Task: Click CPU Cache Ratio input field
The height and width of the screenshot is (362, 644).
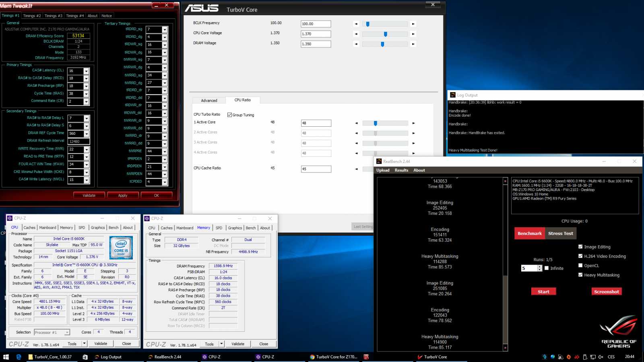Action: pyautogui.click(x=316, y=169)
